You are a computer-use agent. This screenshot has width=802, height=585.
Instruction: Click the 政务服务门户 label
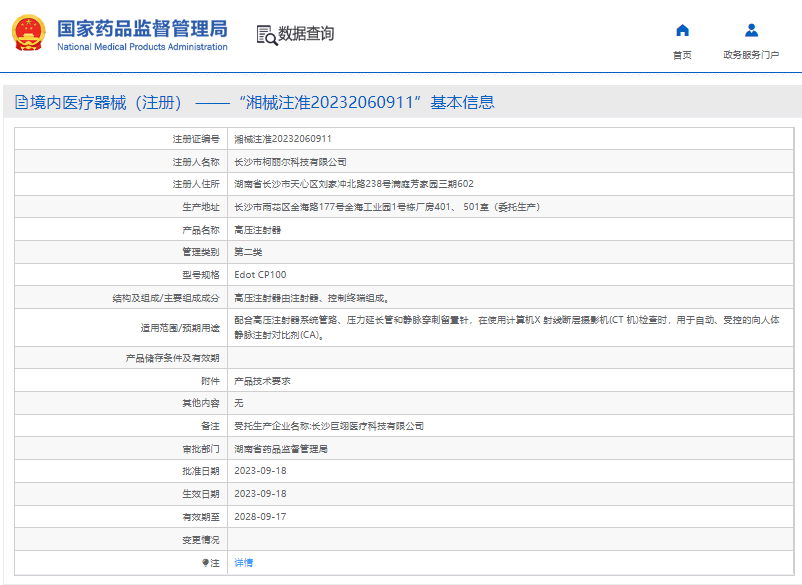point(751,55)
